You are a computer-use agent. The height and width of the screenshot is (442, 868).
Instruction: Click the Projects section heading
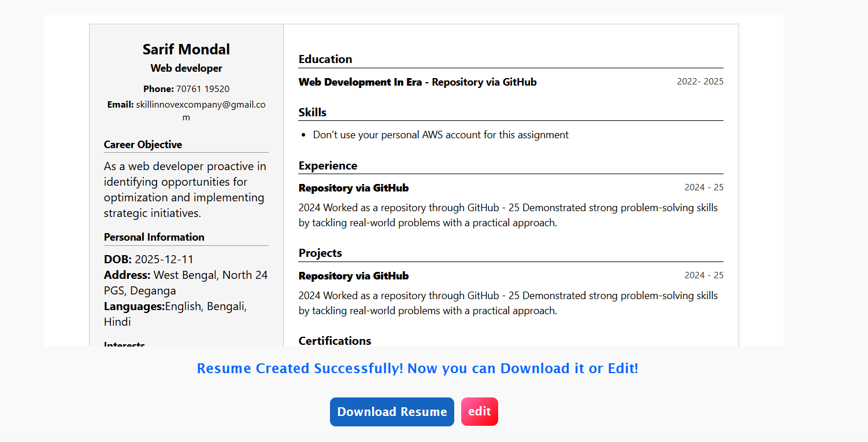coord(320,253)
